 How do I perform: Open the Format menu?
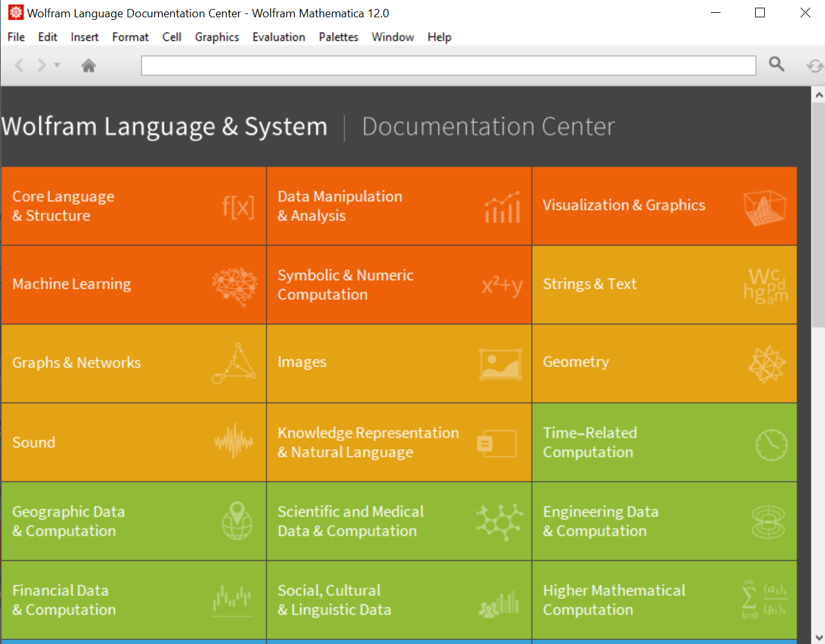130,37
